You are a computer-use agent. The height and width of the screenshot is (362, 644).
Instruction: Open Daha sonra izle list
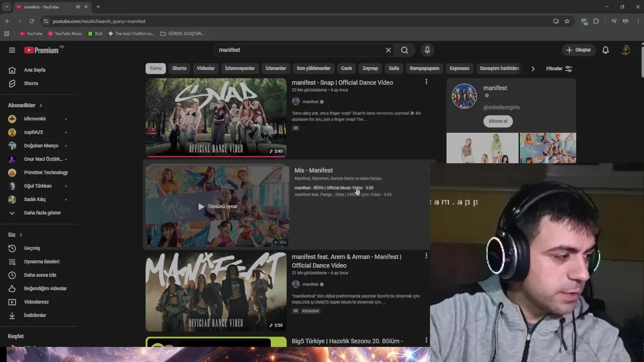39,275
